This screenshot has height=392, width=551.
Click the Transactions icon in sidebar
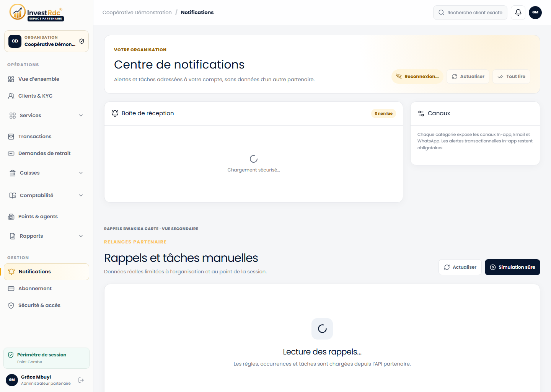click(11, 137)
